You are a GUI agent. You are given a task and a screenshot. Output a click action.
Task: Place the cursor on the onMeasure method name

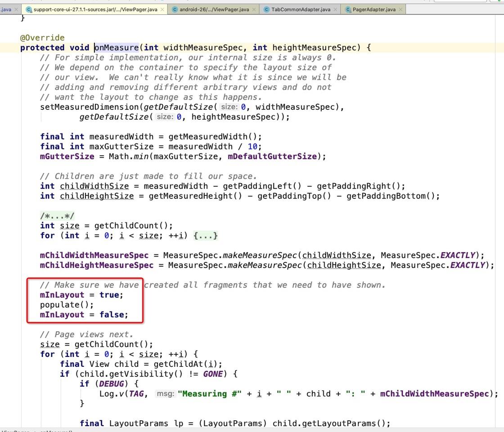click(x=117, y=48)
